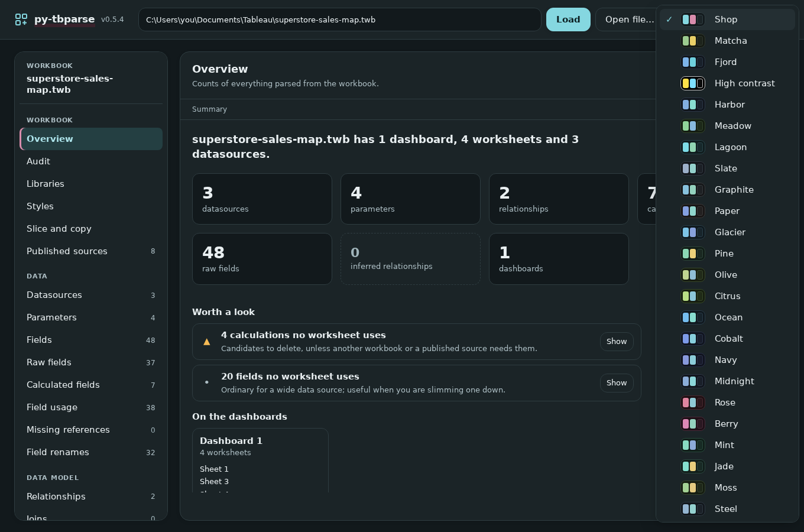Pick the Berry theme
The height and width of the screenshot is (532, 804).
pyautogui.click(x=727, y=424)
